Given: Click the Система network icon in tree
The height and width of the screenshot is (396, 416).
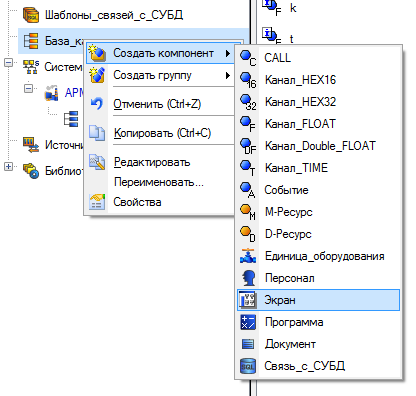Looking at the screenshot, I should click(31, 67).
